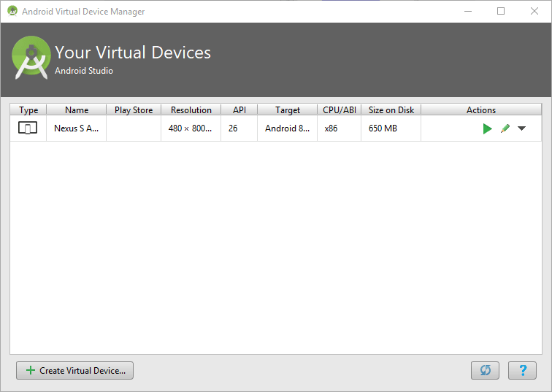The image size is (552, 392).
Task: Sort by the Resolution column header
Action: pos(191,109)
